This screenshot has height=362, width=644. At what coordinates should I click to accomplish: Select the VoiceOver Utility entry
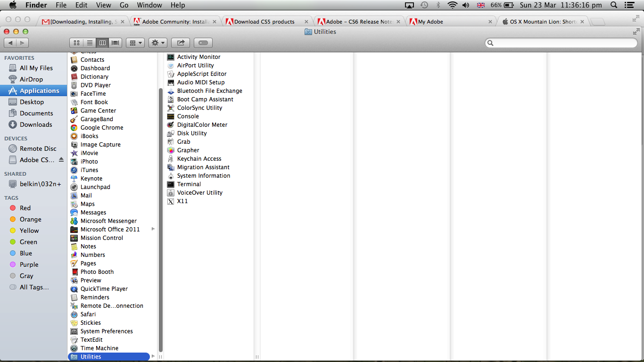[200, 193]
